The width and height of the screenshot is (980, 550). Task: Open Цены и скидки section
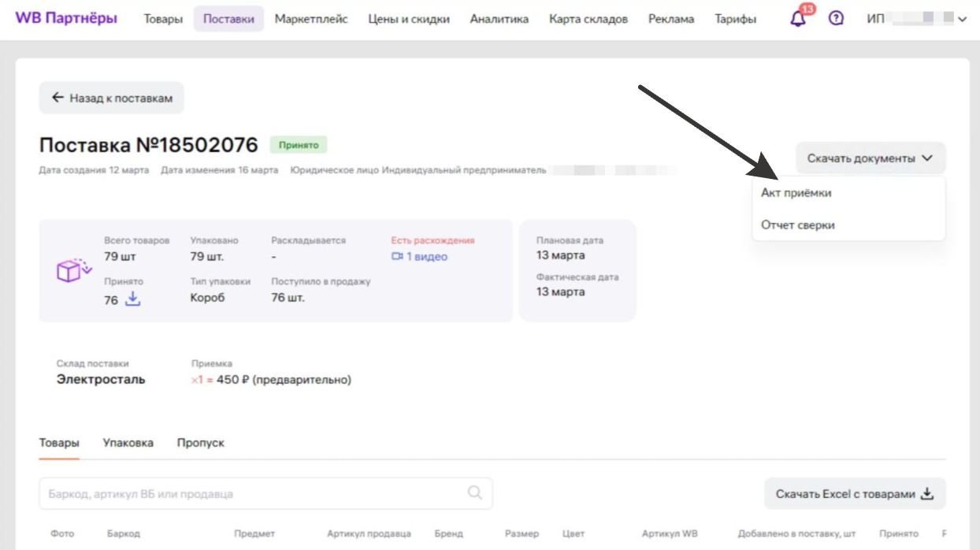tap(409, 19)
